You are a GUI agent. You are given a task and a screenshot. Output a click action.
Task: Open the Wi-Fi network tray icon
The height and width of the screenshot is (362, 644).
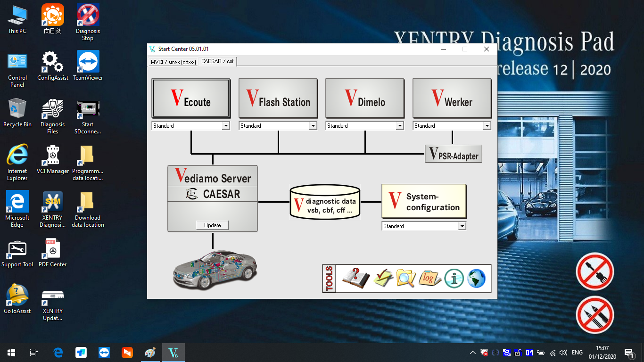coord(553,353)
